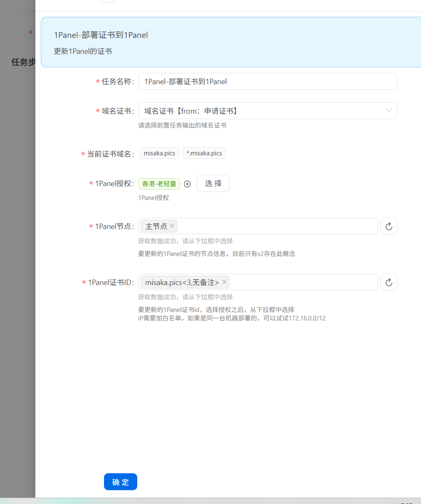Image resolution: width=421 pixels, height=504 pixels.
Task: Click the 更新1Panel的证书 description text
Action: click(x=83, y=51)
